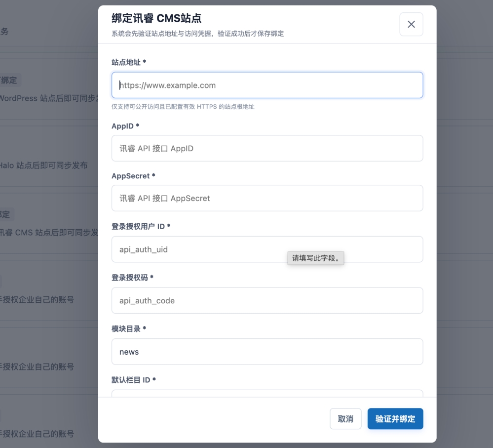The image size is (493, 448).
Task: Select the api_auth_code input field
Action: tap(267, 300)
